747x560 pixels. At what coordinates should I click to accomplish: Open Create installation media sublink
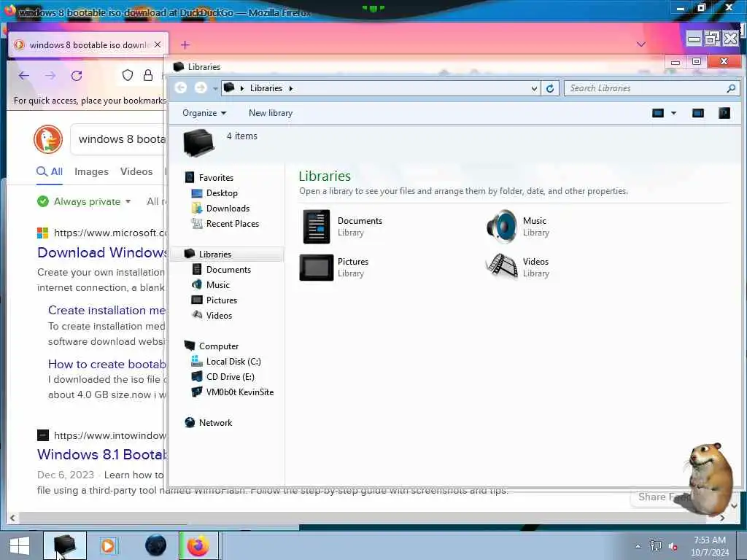(x=107, y=310)
